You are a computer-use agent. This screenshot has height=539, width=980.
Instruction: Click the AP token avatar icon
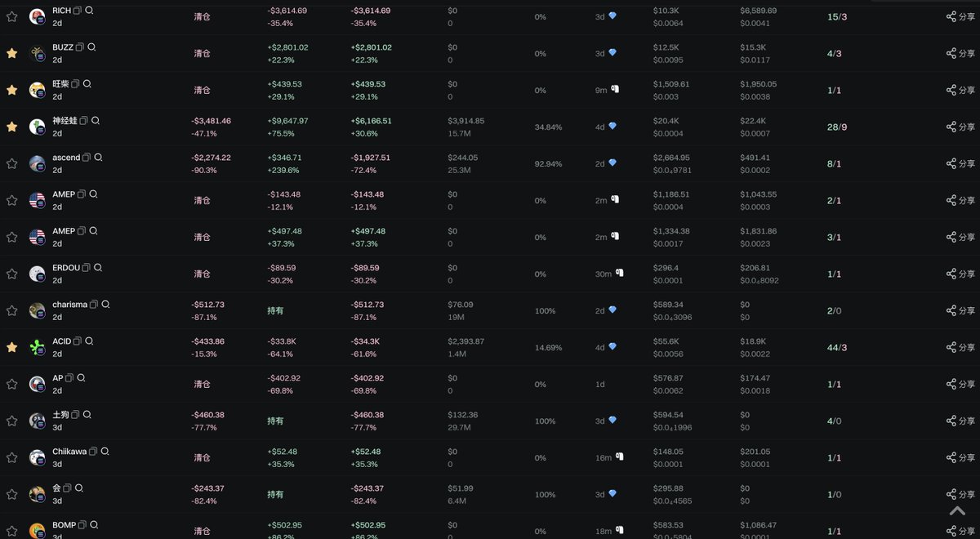(37, 384)
